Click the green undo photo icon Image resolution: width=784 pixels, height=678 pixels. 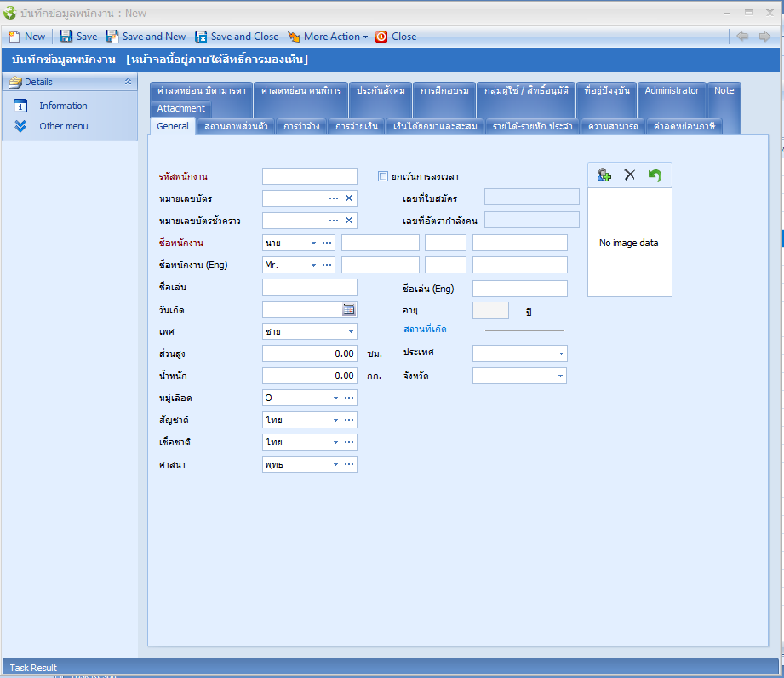[655, 175]
